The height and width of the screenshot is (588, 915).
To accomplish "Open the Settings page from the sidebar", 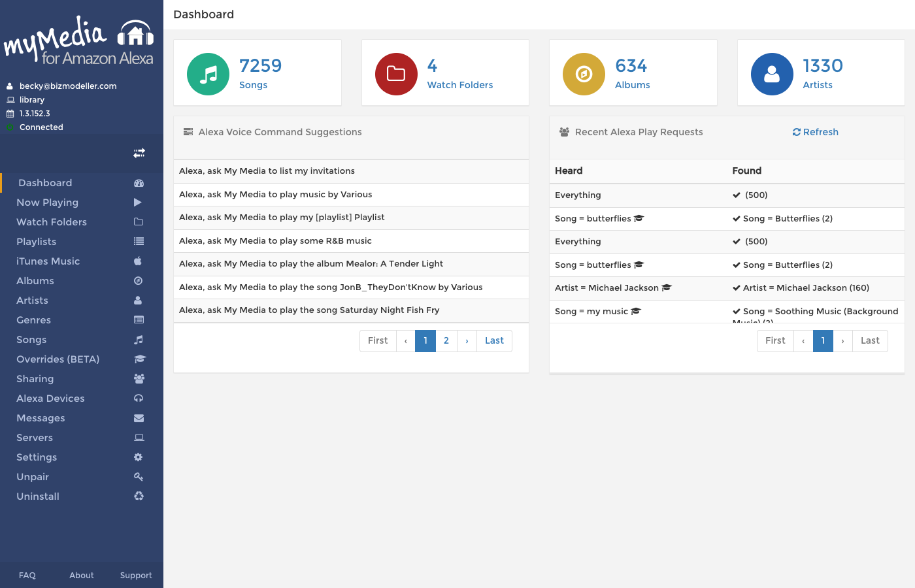I will (x=37, y=457).
